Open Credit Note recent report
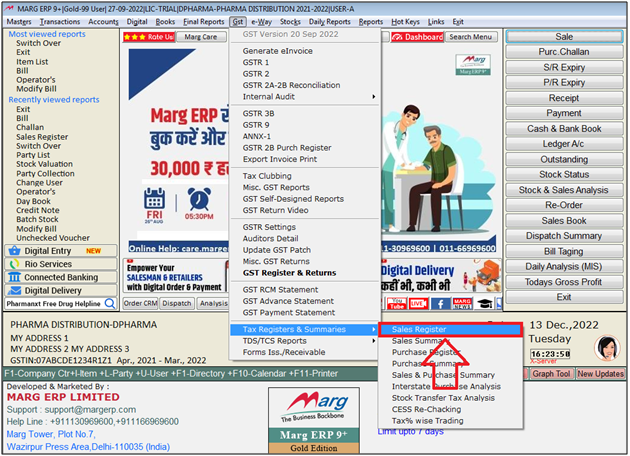630x456 pixels. pyautogui.click(x=38, y=210)
